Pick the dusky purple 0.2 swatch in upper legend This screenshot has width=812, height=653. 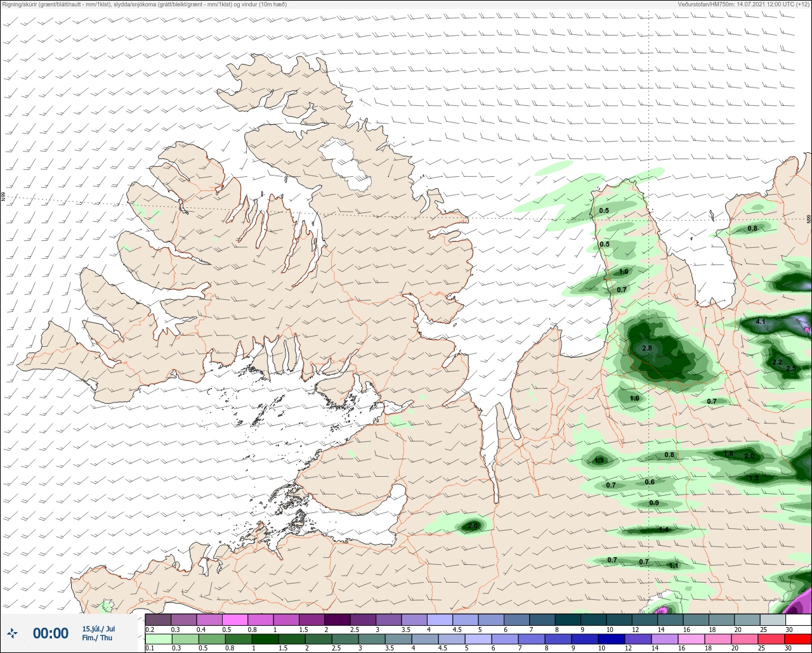[158, 619]
